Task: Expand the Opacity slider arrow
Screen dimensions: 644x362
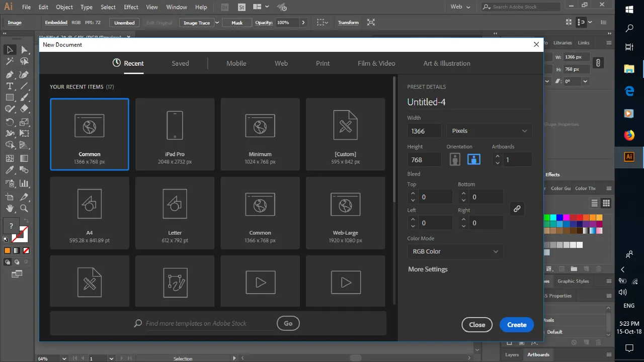Action: click(303, 23)
